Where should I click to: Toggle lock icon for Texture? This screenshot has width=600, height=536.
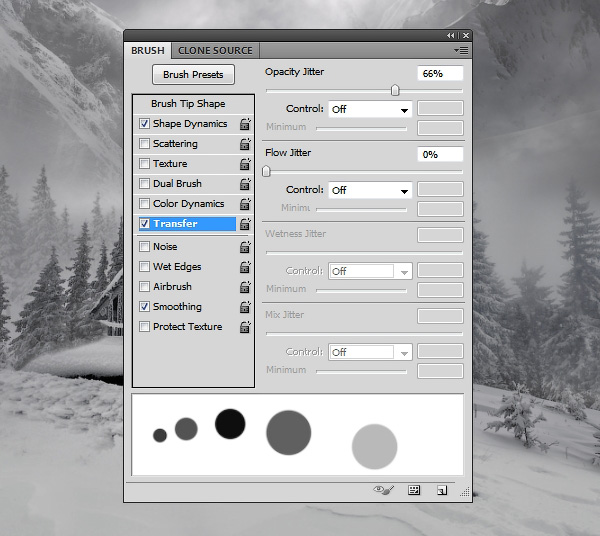[x=245, y=164]
